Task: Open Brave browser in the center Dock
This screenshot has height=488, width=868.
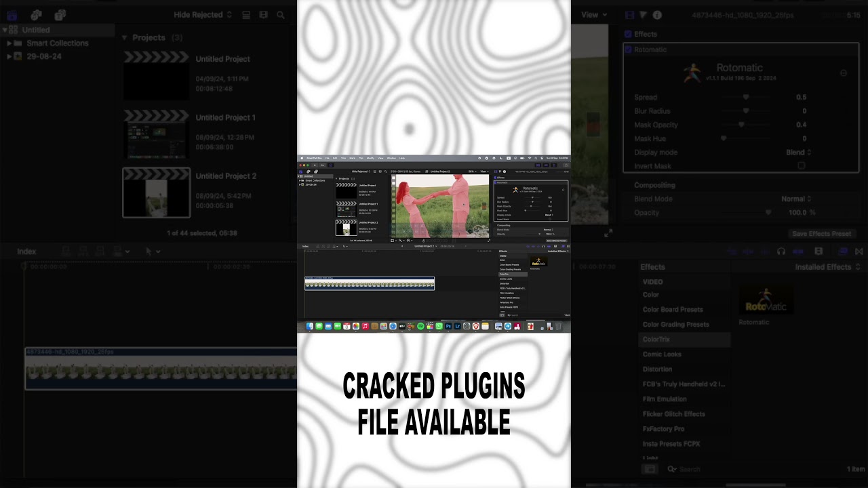Action: (476, 326)
